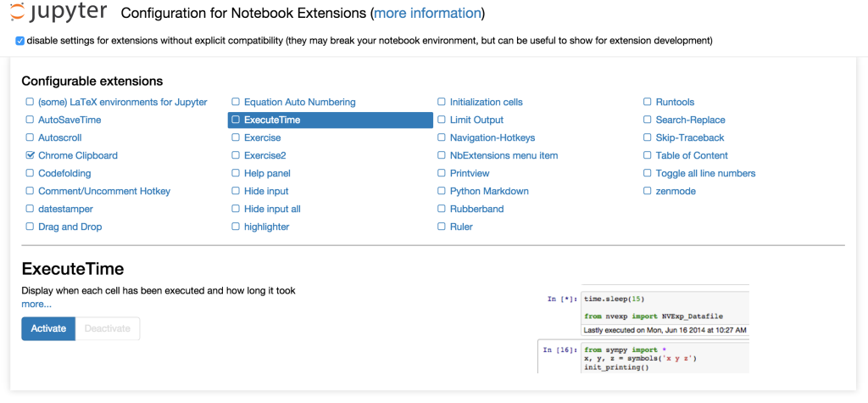Click the Jupyter logo

coord(58,12)
